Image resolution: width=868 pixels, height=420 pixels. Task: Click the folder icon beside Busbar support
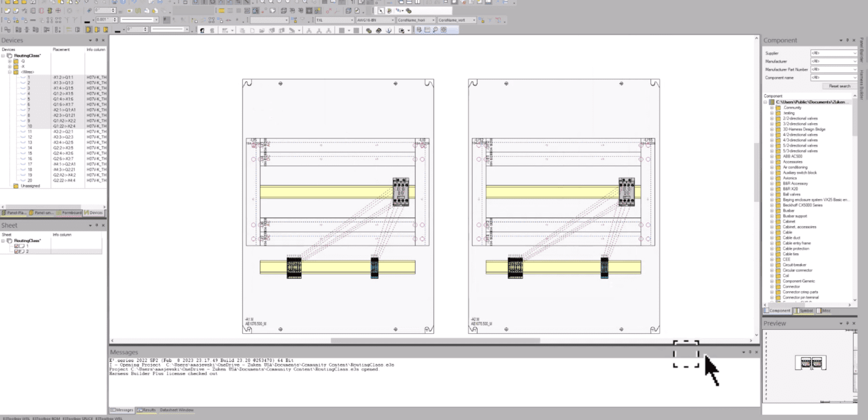(x=778, y=216)
